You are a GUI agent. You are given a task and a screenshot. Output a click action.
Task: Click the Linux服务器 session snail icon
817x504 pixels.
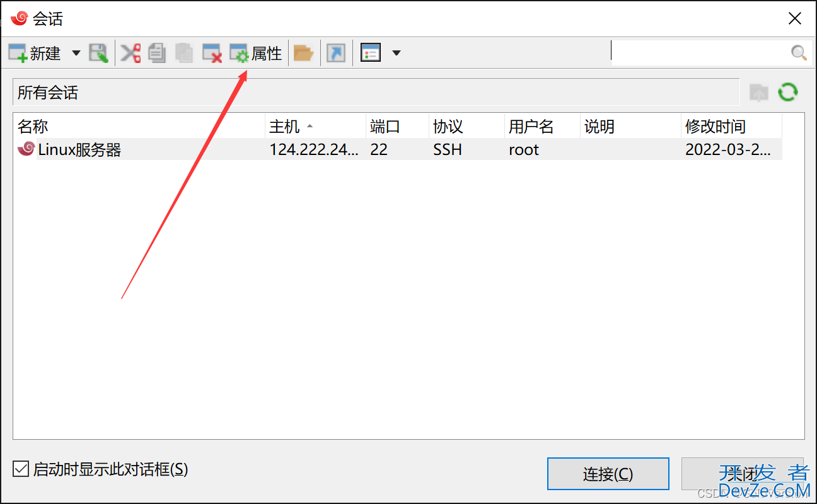pyautogui.click(x=26, y=149)
